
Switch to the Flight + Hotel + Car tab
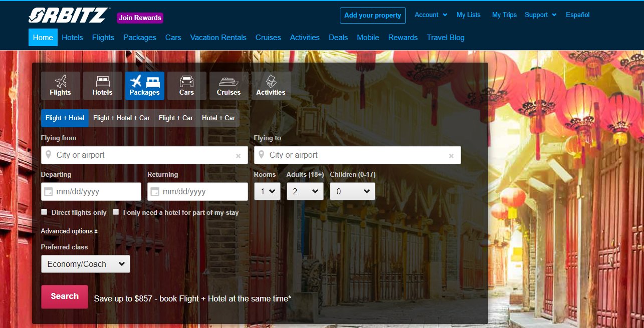pyautogui.click(x=121, y=118)
